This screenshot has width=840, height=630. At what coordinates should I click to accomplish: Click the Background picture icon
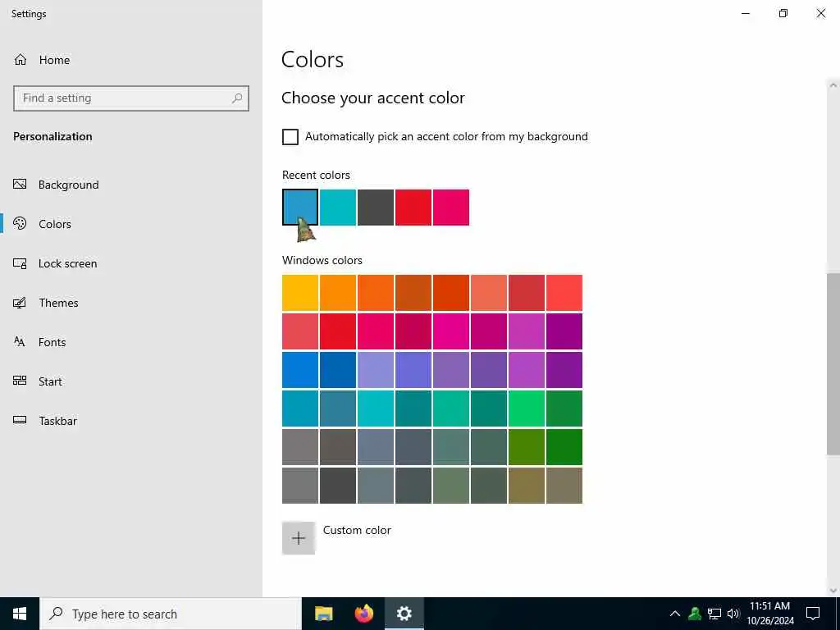[20, 185]
